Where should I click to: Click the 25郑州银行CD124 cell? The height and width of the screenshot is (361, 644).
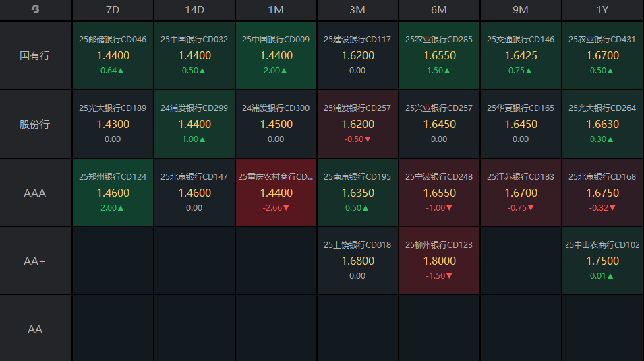click(x=113, y=193)
